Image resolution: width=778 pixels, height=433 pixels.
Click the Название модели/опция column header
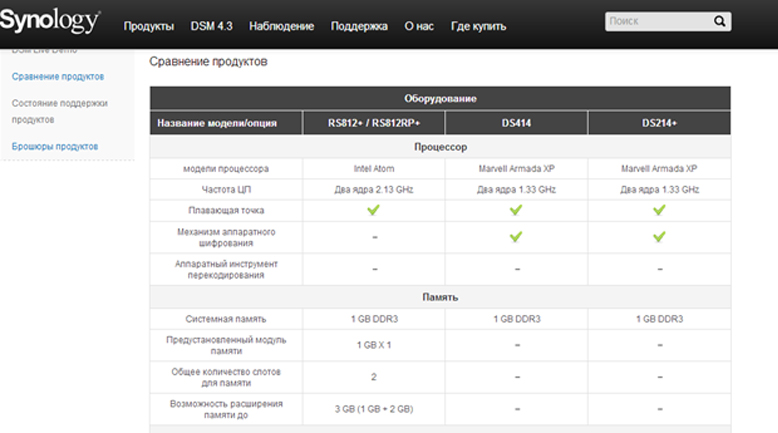click(x=226, y=123)
